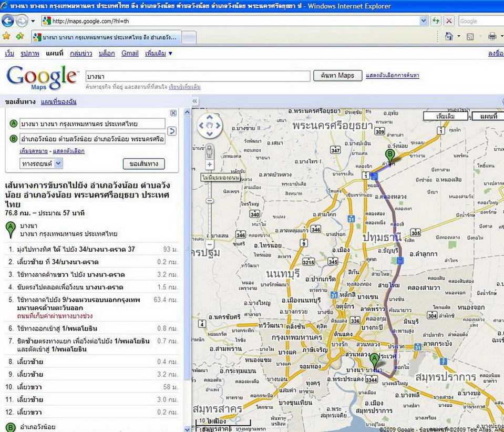This screenshot has width=504, height=432.
Task: Click the Print icon in toolbar
Action: coord(492,36)
